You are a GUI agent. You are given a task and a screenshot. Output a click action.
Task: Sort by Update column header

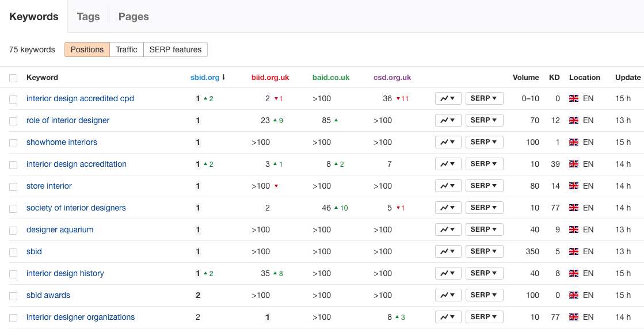[x=628, y=77]
